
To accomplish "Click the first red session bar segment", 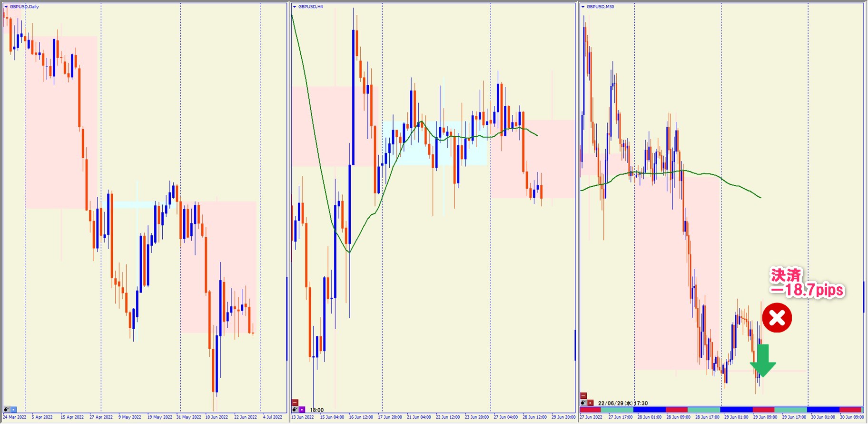I will tap(590, 410).
